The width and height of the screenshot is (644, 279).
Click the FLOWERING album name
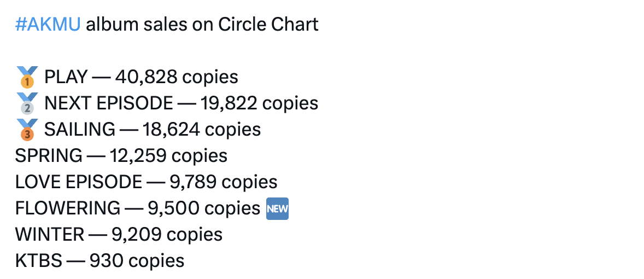click(x=68, y=208)
